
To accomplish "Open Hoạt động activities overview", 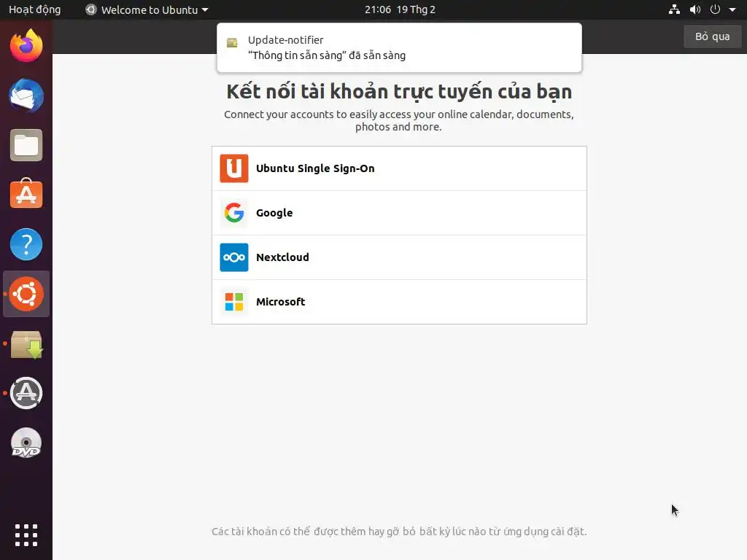I will tap(35, 9).
